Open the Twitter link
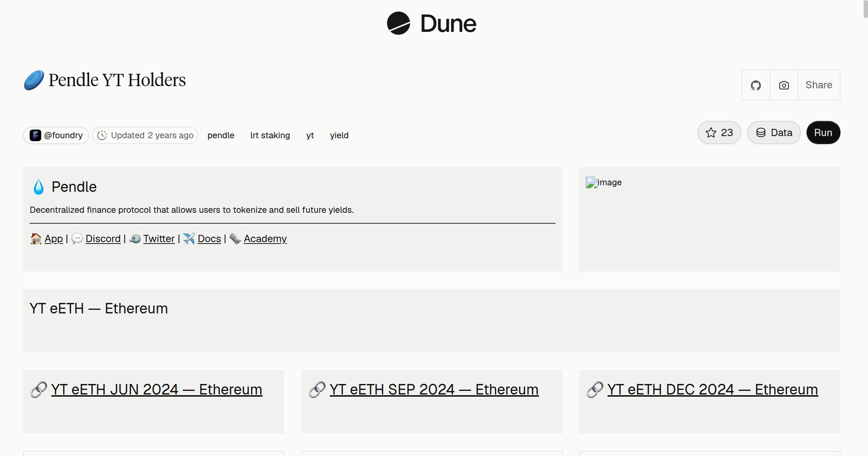The width and height of the screenshot is (868, 456). pos(159,239)
